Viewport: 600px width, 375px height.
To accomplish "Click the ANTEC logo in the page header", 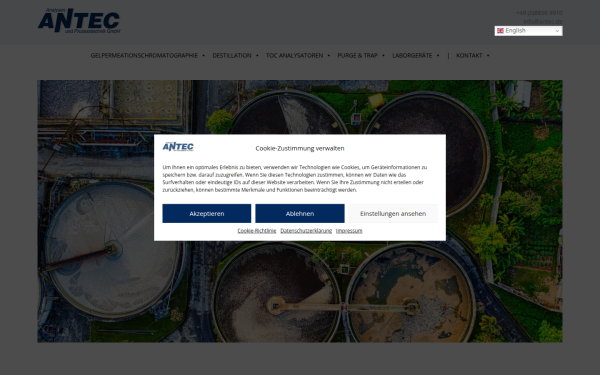I will click(x=79, y=21).
